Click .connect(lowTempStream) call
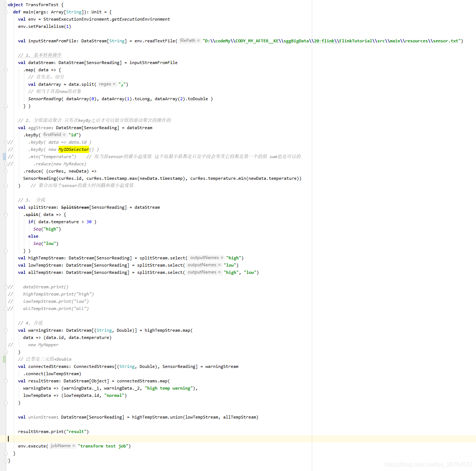The width and height of the screenshot is (476, 471). click(52, 374)
